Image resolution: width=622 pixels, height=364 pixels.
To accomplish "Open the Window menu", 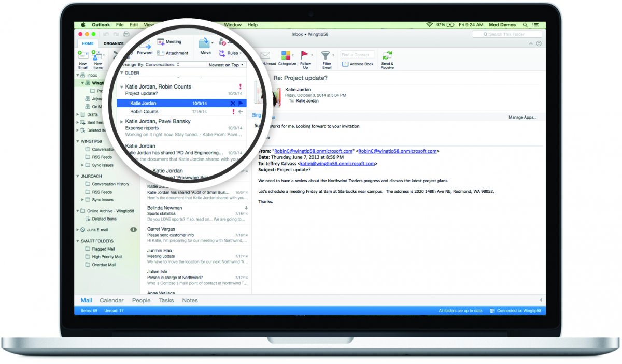I will coord(233,25).
